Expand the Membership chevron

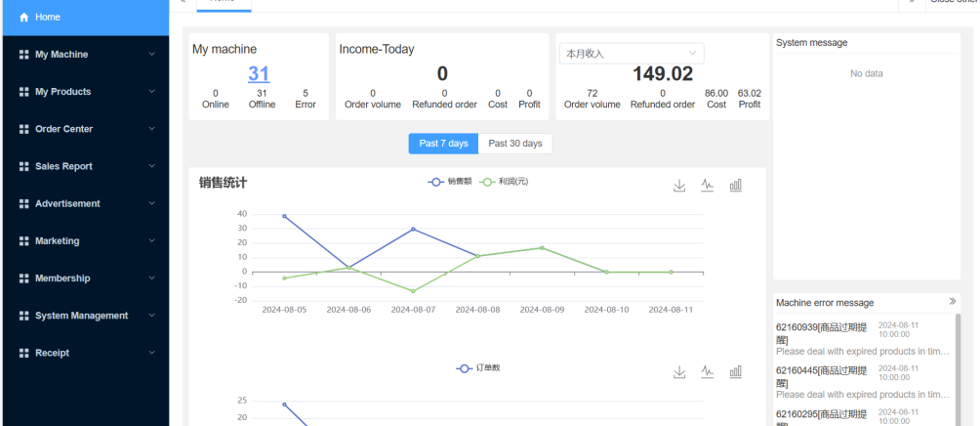[x=152, y=277]
